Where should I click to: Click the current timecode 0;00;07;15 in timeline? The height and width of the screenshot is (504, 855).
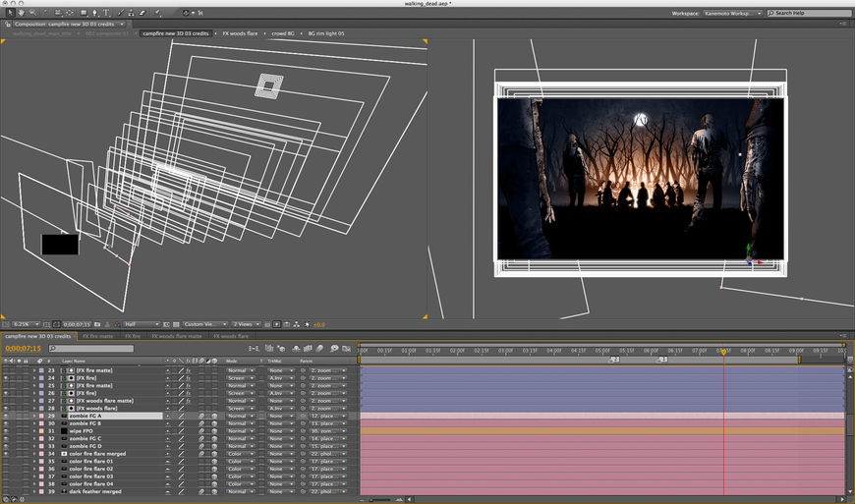coord(23,348)
